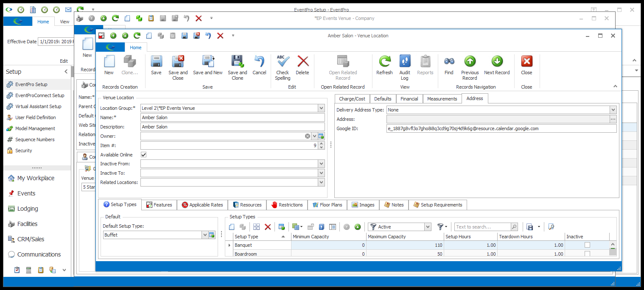Click the Text to search box
This screenshot has height=290, width=644.
[483, 227]
